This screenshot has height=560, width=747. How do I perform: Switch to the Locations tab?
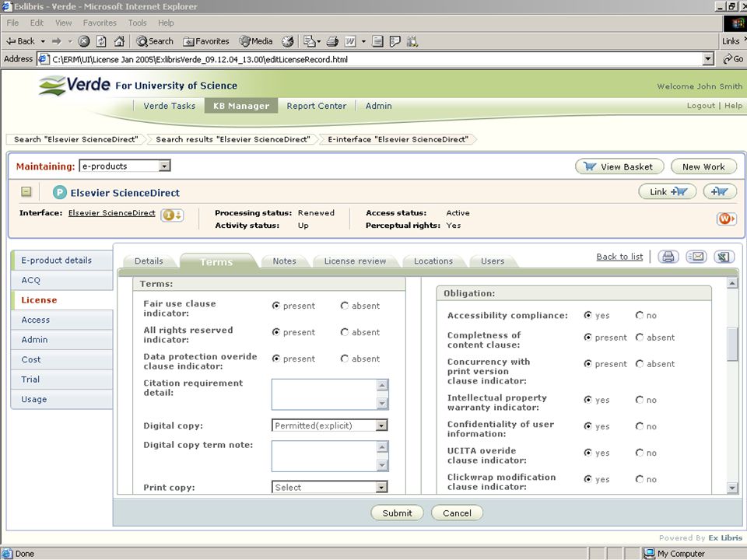pyautogui.click(x=433, y=261)
